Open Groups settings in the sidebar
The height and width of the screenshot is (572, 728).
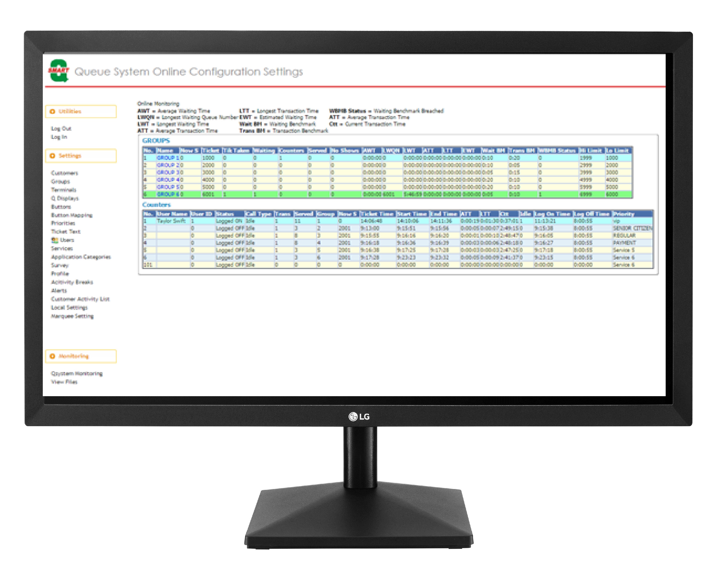pos(60,181)
